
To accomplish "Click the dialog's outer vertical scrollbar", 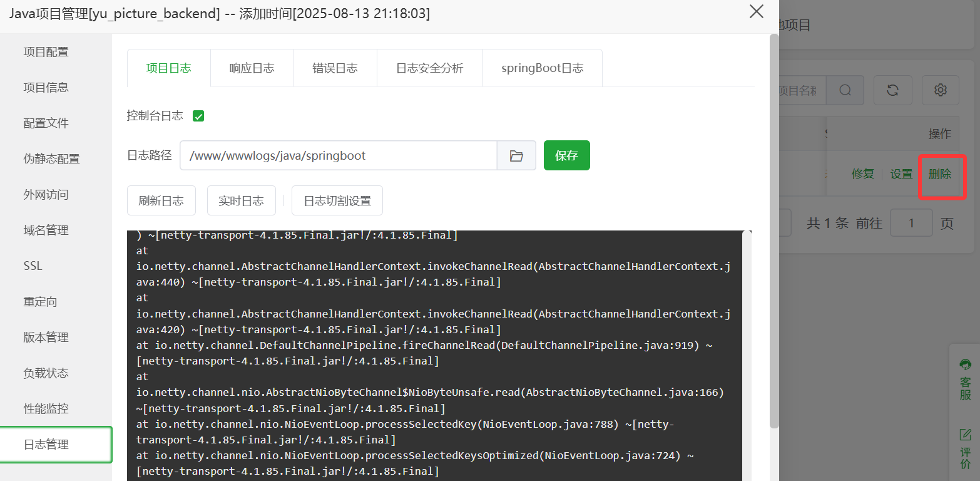I will (774, 232).
